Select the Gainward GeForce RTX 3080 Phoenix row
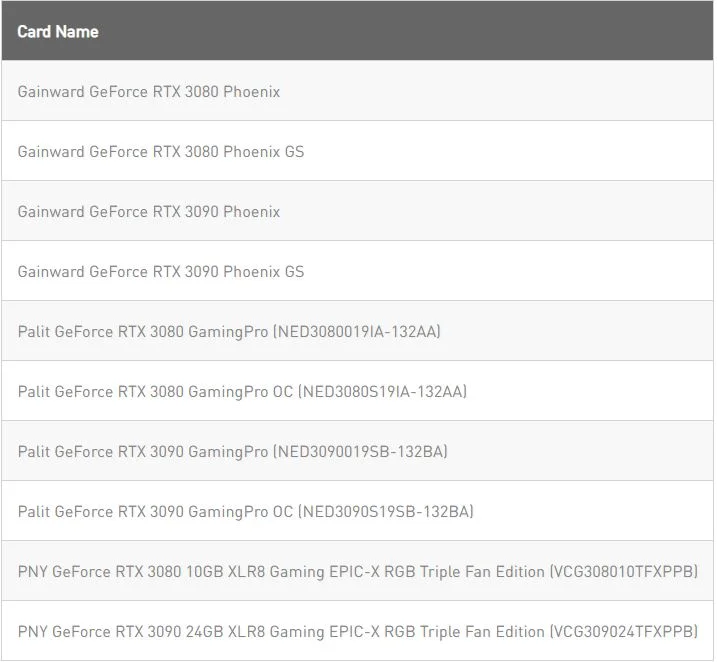The height and width of the screenshot is (662, 717). coord(357,91)
